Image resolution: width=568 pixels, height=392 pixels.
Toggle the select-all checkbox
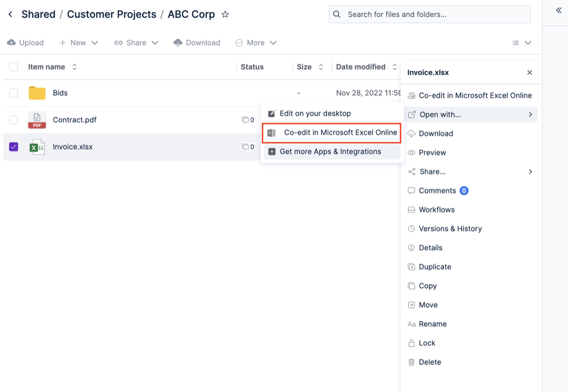(14, 67)
